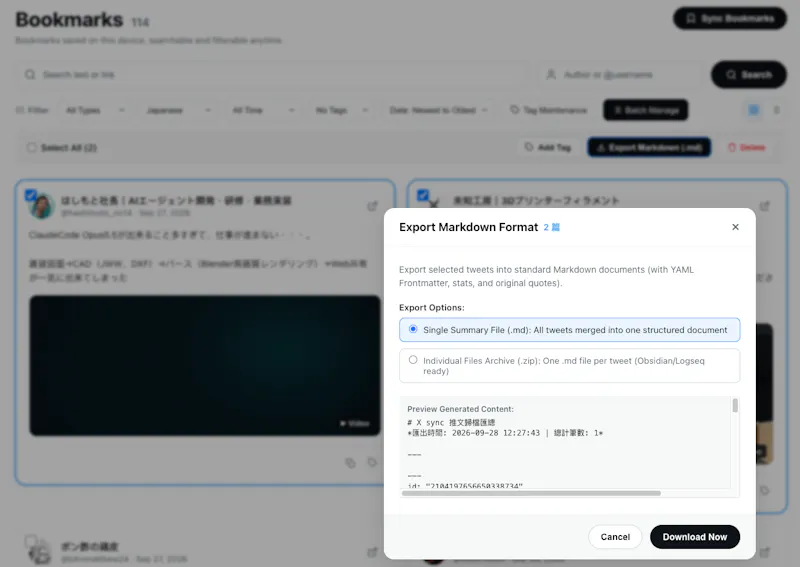Click the '2 篇' count in dialog title
The image size is (800, 567).
tap(552, 227)
